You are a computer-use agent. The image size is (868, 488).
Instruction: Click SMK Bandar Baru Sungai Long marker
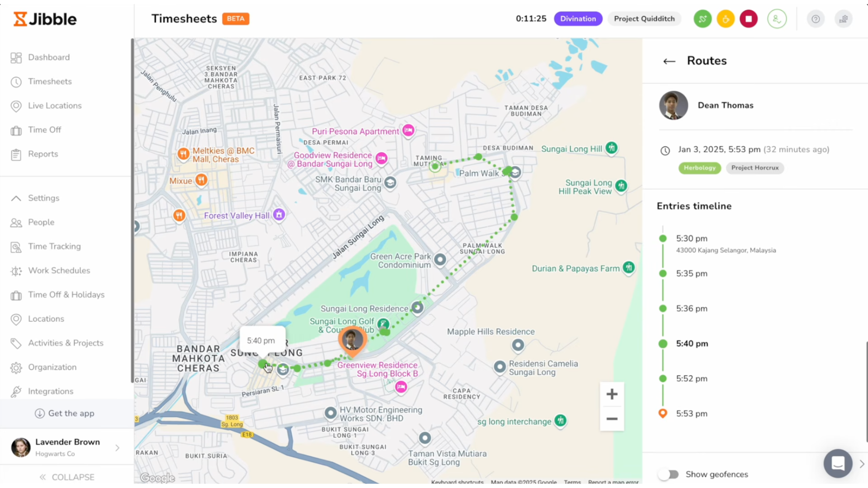390,183
